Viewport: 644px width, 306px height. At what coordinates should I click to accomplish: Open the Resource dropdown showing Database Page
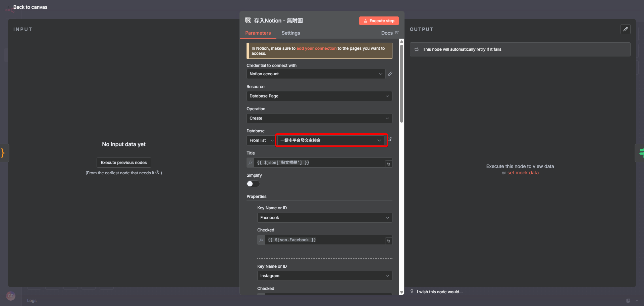319,96
